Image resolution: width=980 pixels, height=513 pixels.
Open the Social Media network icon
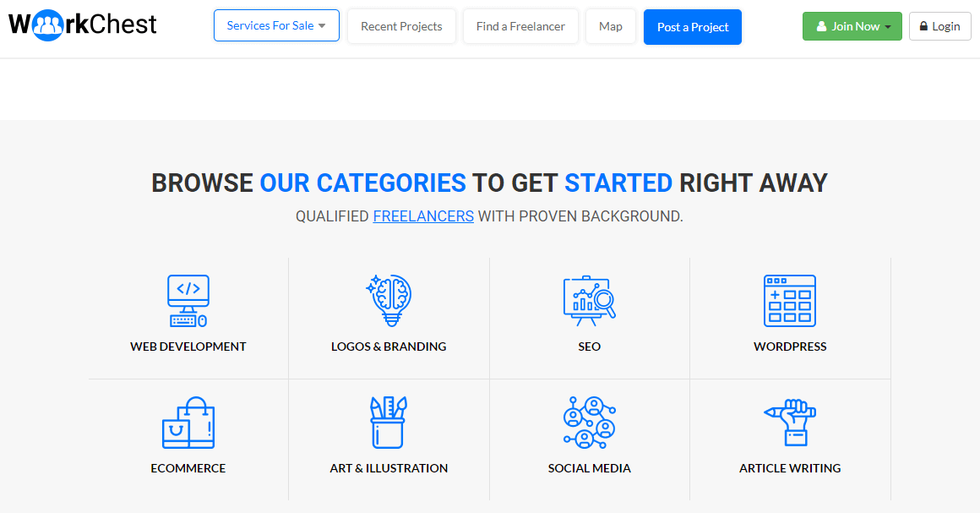point(590,423)
